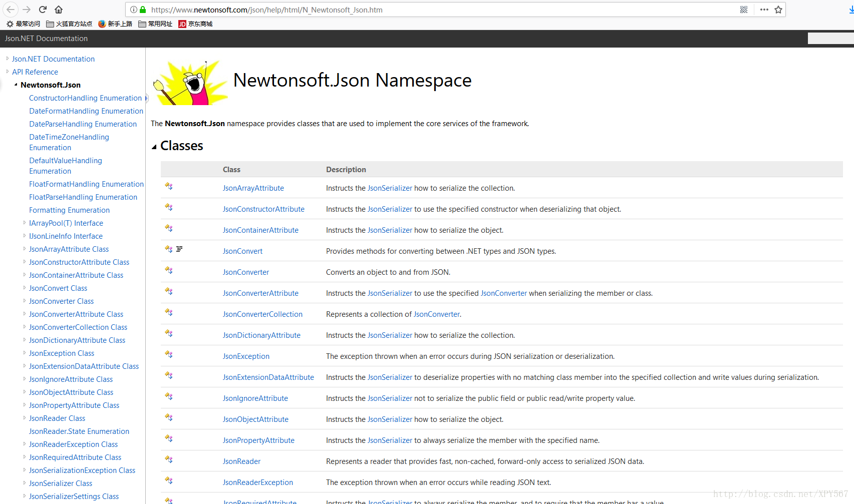
Task: Open the JsonConvert class link in table
Action: [x=242, y=251]
